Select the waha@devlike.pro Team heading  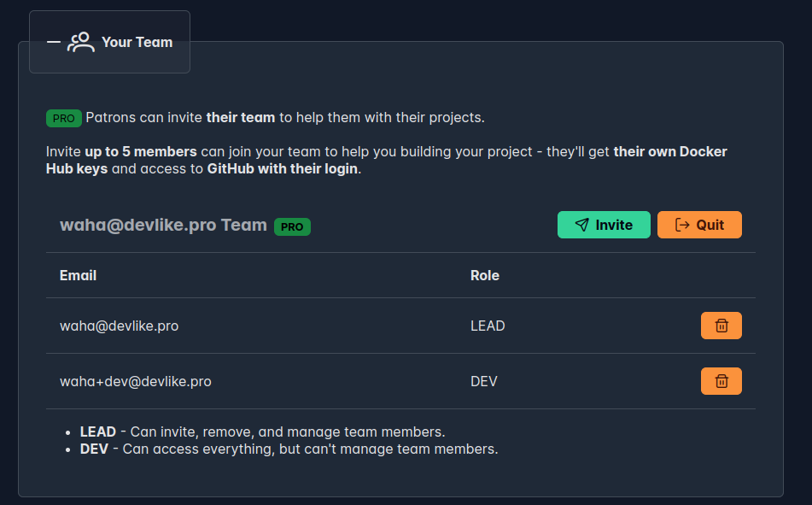tap(163, 225)
